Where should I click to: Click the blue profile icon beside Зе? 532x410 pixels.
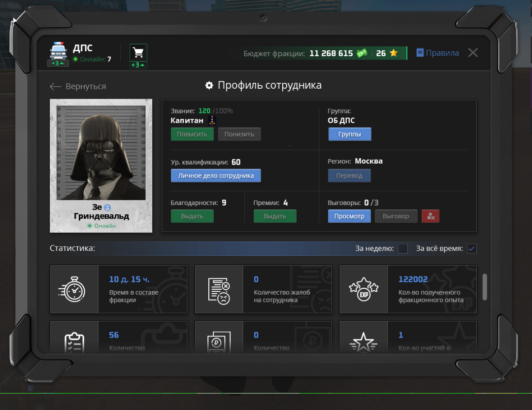(107, 207)
